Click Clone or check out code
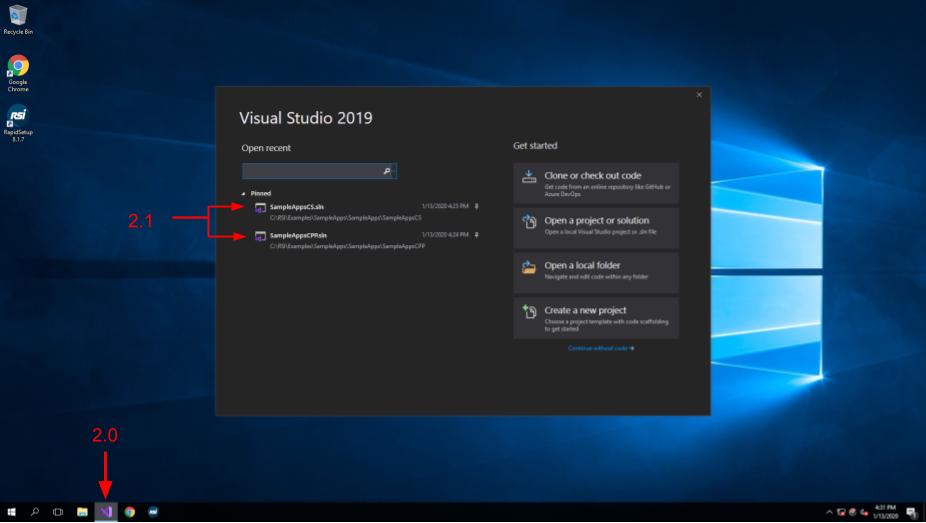 click(x=596, y=184)
